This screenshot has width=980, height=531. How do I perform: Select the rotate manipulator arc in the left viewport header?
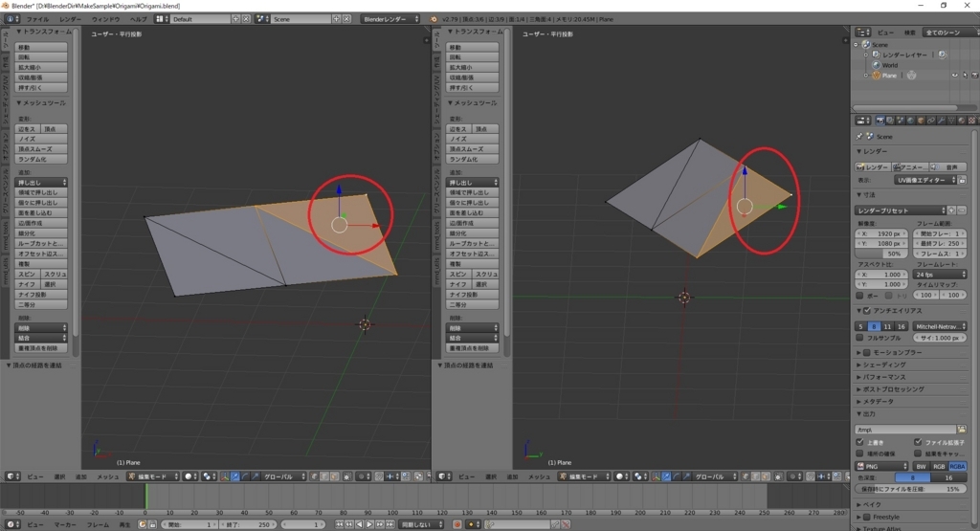pyautogui.click(x=245, y=476)
